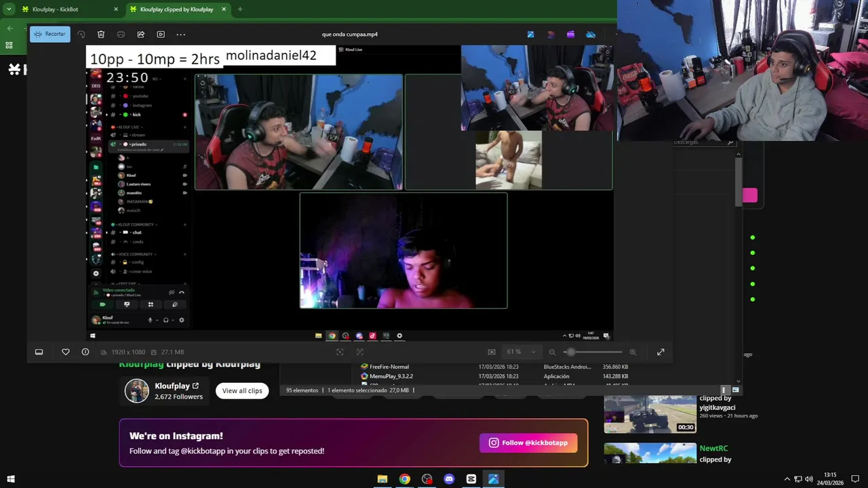Click the 27.1 MB file size label

point(172,352)
